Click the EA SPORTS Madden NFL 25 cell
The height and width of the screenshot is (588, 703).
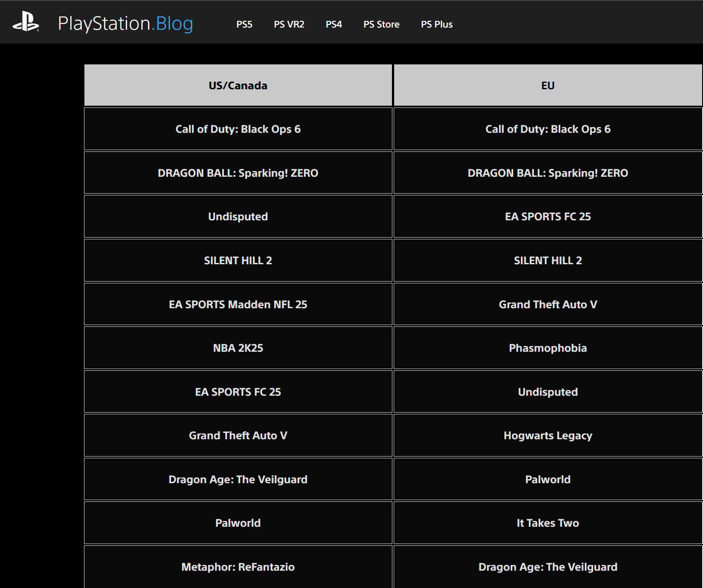238,304
